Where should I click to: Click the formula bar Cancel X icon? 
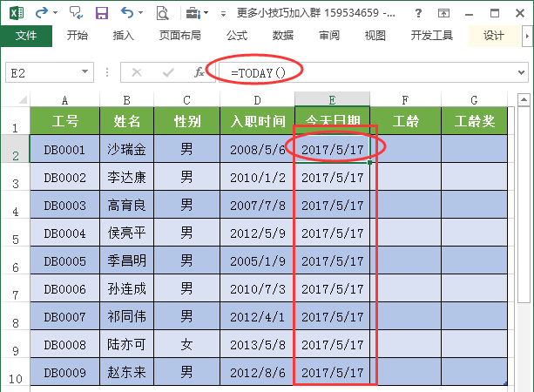click(x=137, y=72)
